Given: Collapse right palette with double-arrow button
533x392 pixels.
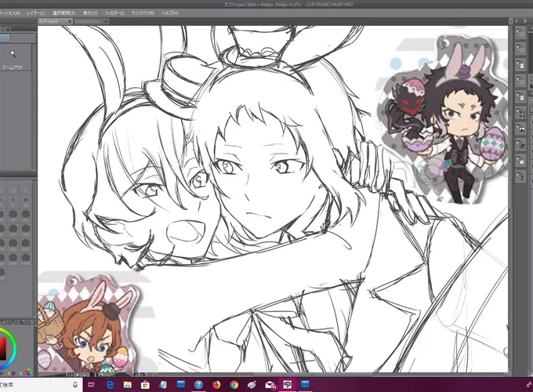Looking at the screenshot, I should coord(525,21).
